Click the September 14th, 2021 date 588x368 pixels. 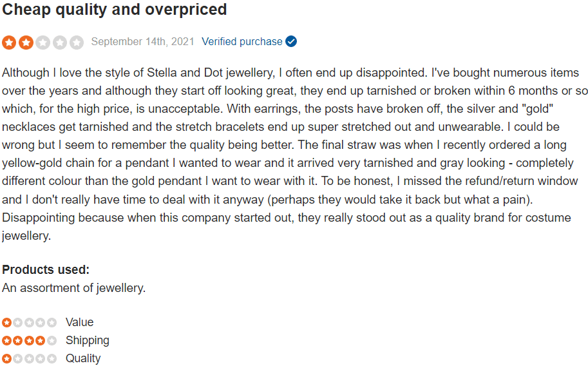pos(142,41)
